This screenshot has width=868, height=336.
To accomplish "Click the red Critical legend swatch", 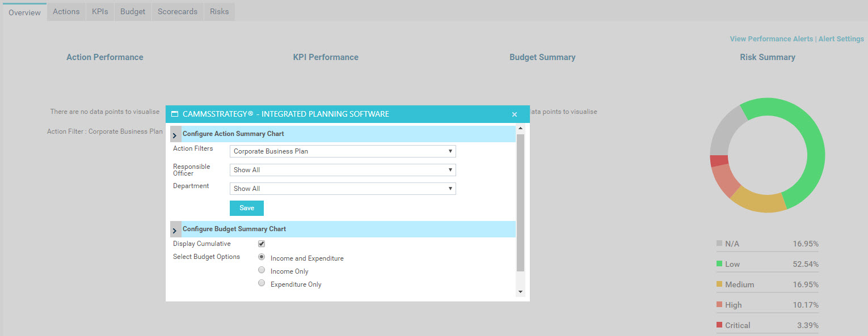I will pyautogui.click(x=719, y=325).
